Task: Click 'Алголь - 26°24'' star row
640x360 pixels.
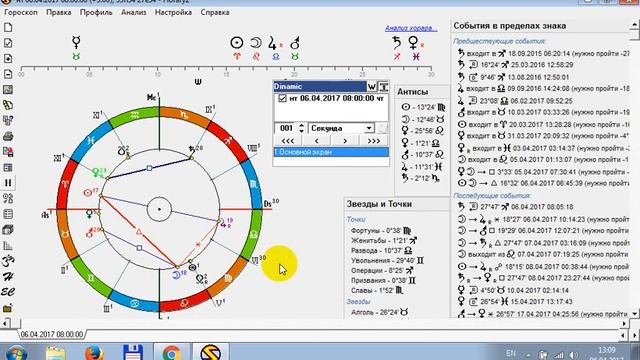Action: point(380,312)
